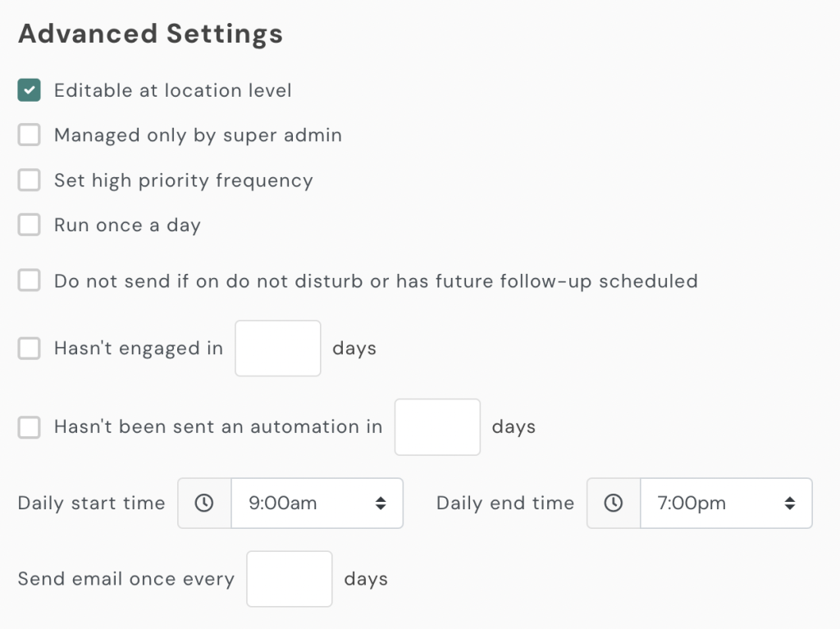Enable Managed only by super admin
Screen dimensions: 840x629
pos(30,135)
